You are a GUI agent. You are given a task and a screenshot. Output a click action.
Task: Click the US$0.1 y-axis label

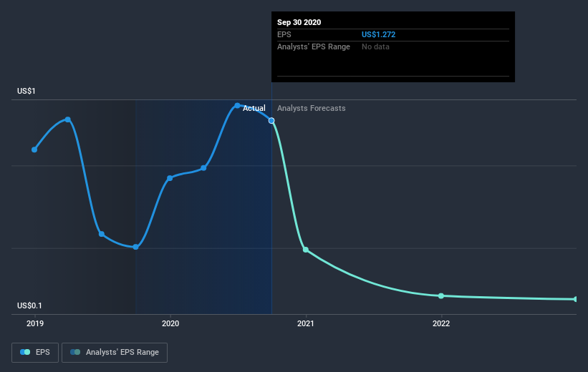pyautogui.click(x=29, y=305)
